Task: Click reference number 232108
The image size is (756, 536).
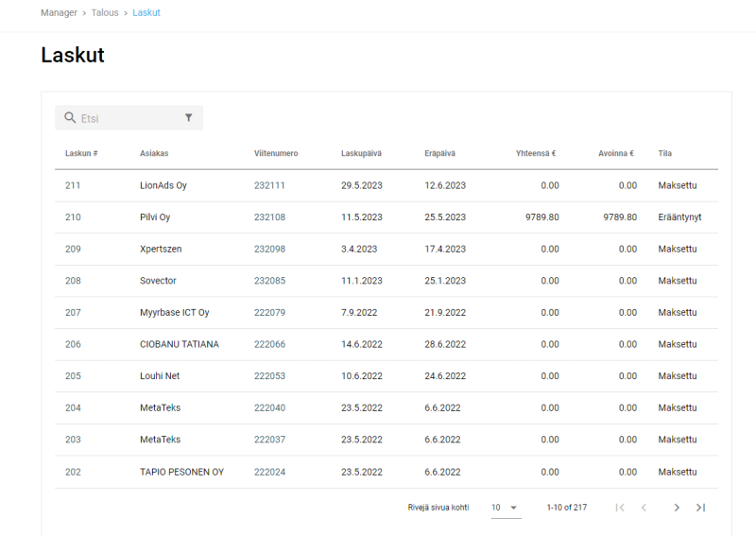Action: (x=269, y=217)
